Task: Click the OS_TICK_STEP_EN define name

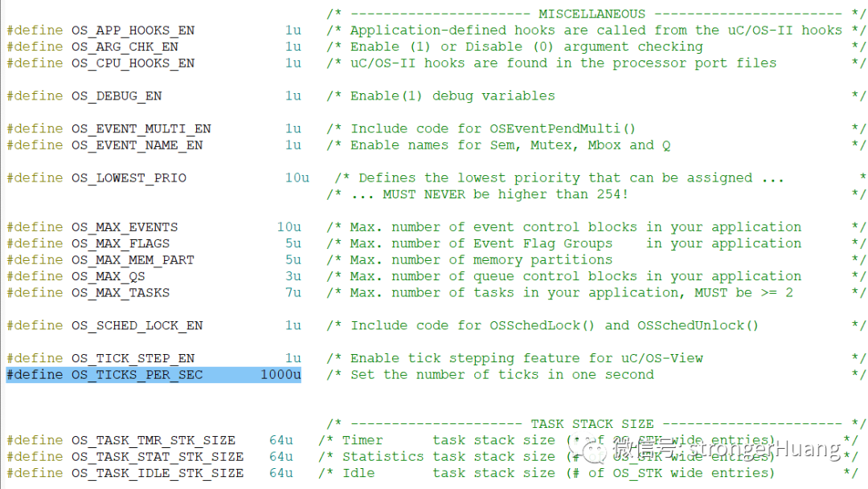Action: pos(133,358)
